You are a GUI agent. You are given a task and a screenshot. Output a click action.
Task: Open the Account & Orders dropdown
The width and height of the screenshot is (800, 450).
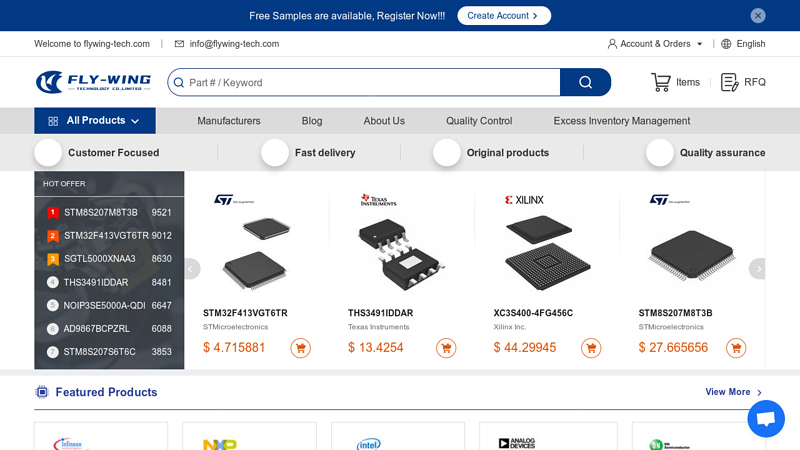(655, 44)
